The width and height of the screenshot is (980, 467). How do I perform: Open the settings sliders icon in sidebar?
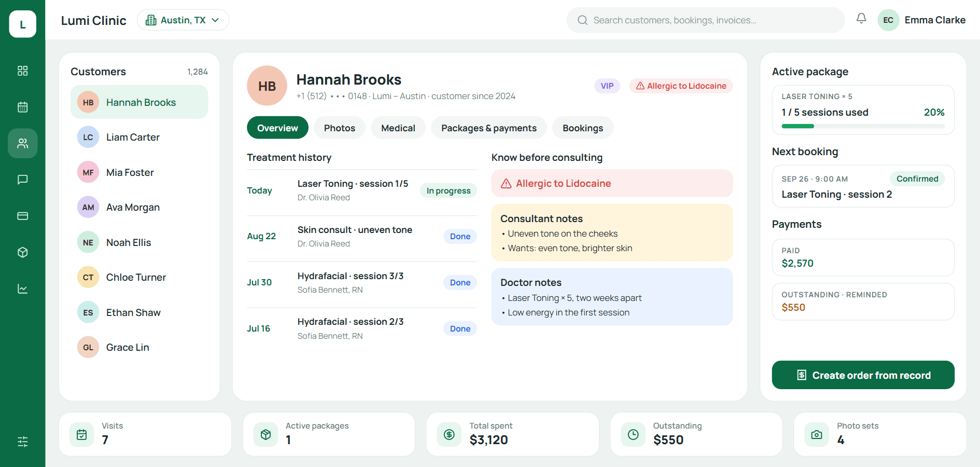tap(22, 442)
